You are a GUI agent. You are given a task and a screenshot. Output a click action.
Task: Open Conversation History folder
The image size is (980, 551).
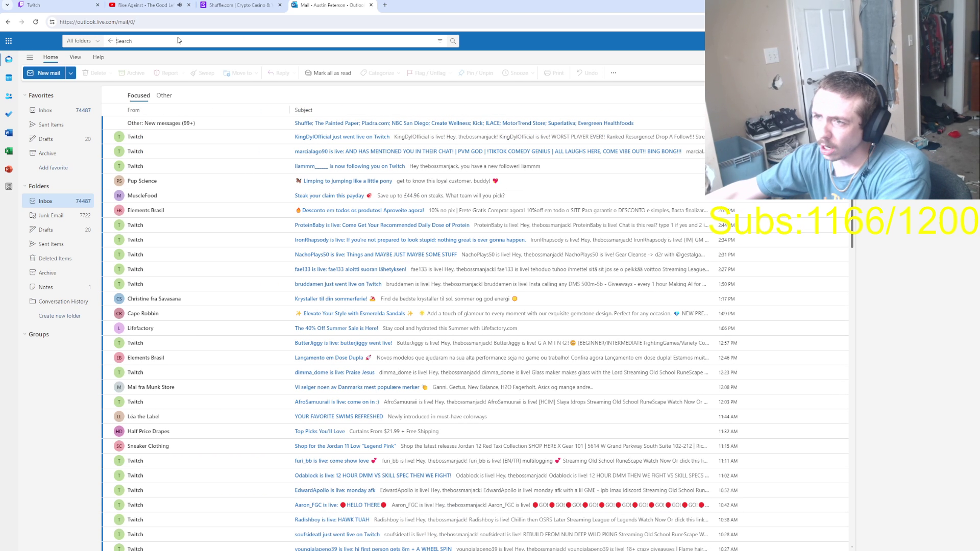click(58, 302)
